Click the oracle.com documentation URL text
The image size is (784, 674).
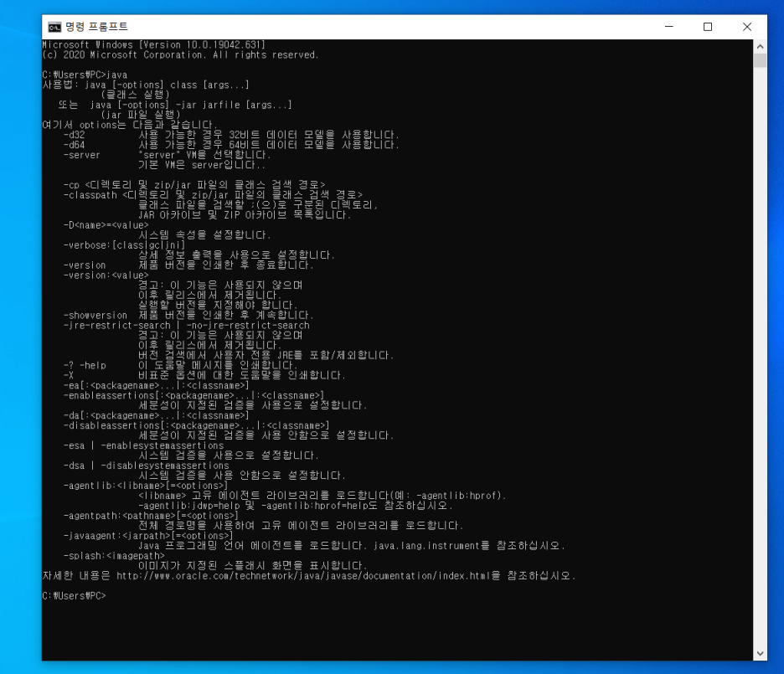[x=303, y=575]
